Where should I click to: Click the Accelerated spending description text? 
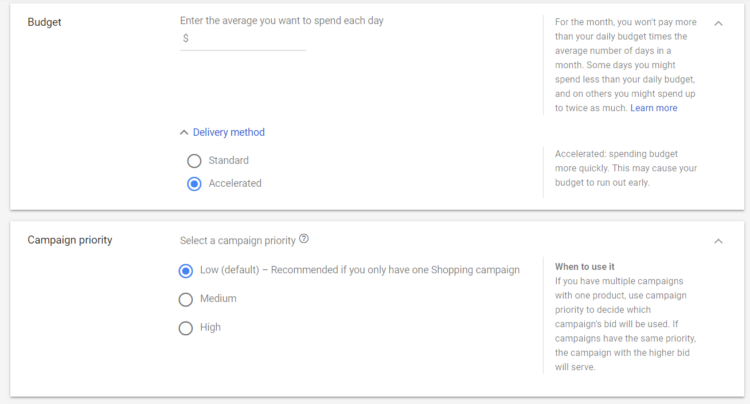click(625, 168)
